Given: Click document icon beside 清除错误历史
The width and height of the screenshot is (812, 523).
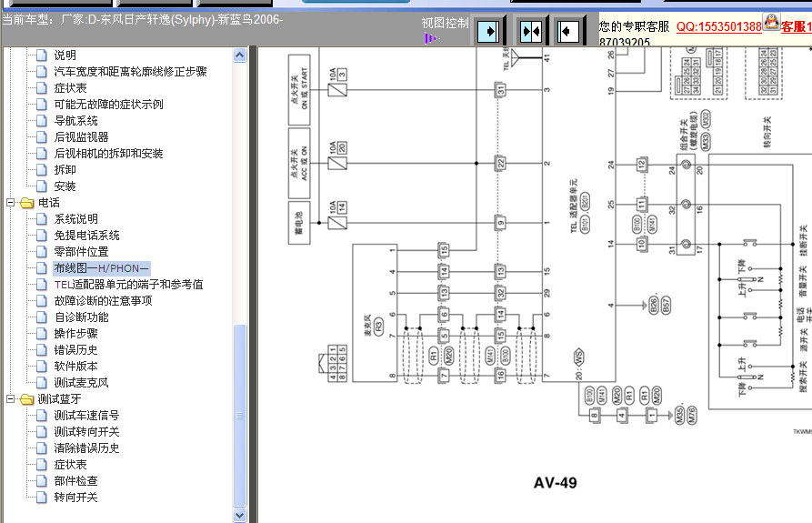Looking at the screenshot, I should pos(42,448).
